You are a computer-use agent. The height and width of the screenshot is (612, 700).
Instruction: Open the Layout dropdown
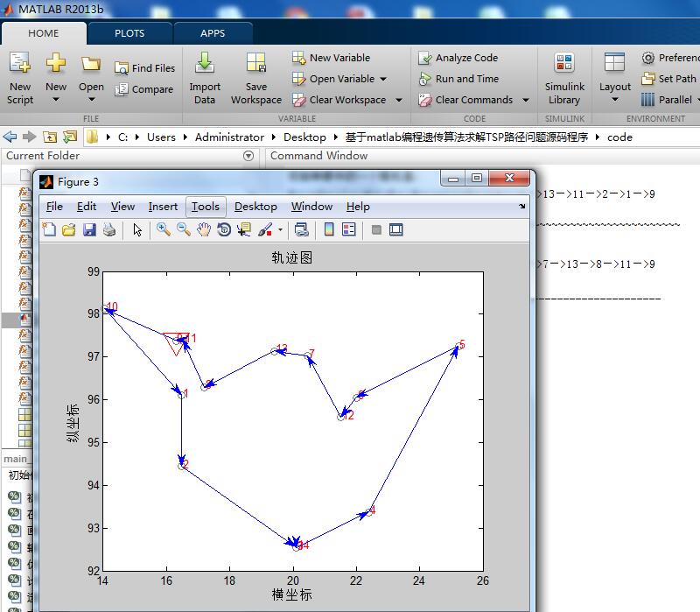click(x=615, y=78)
